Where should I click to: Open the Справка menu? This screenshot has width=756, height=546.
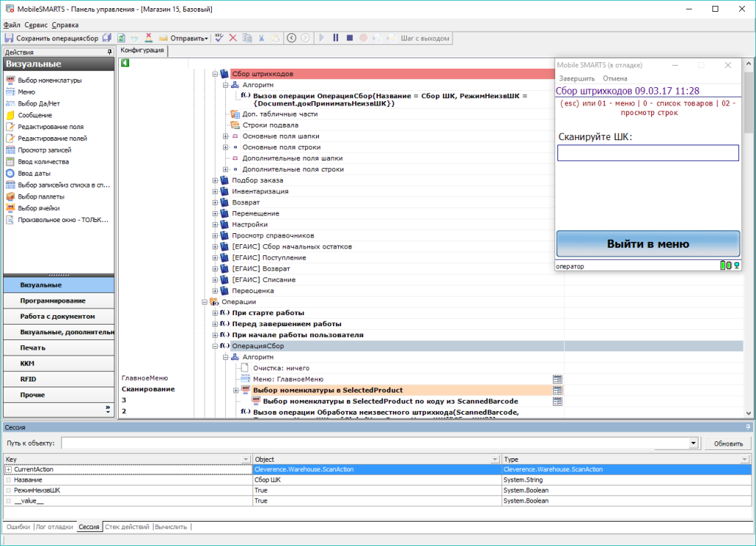pos(65,25)
